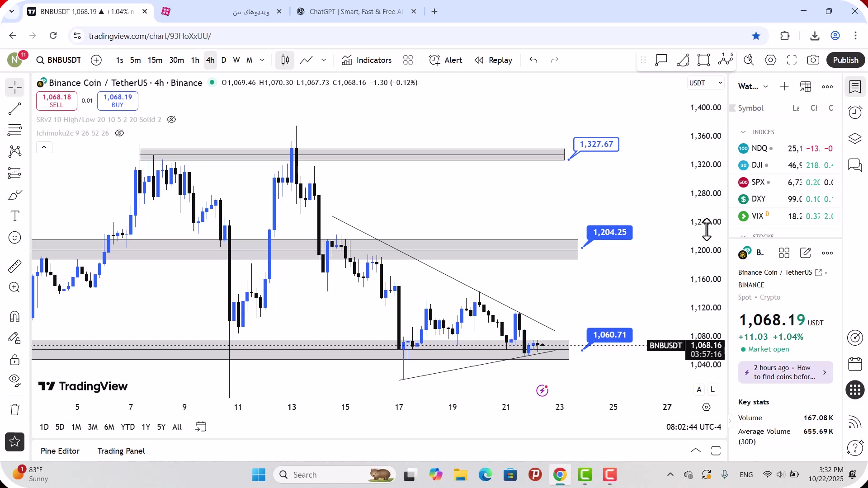Viewport: 868px width, 488px height.
Task: Open the Pine Editor panel
Action: (60, 451)
